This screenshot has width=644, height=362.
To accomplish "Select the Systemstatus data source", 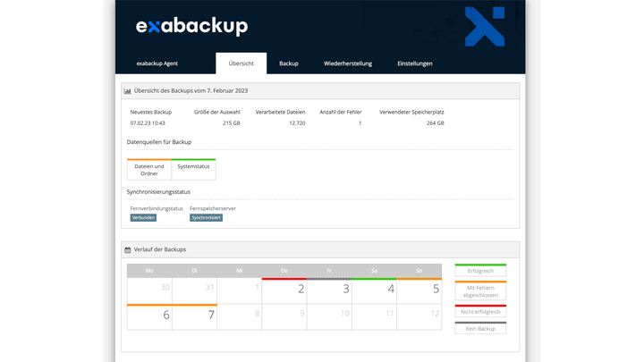I will (x=193, y=166).
